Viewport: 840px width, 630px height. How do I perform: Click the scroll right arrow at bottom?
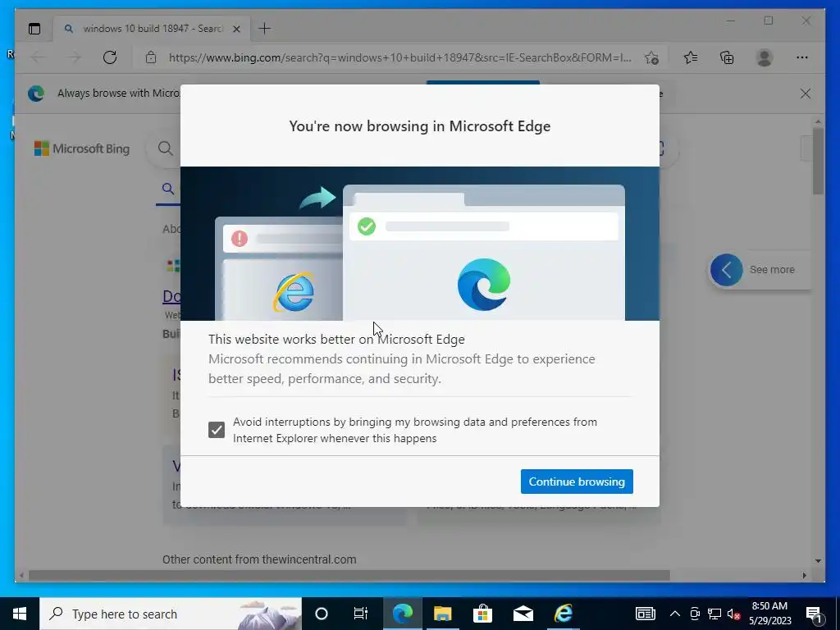point(804,575)
